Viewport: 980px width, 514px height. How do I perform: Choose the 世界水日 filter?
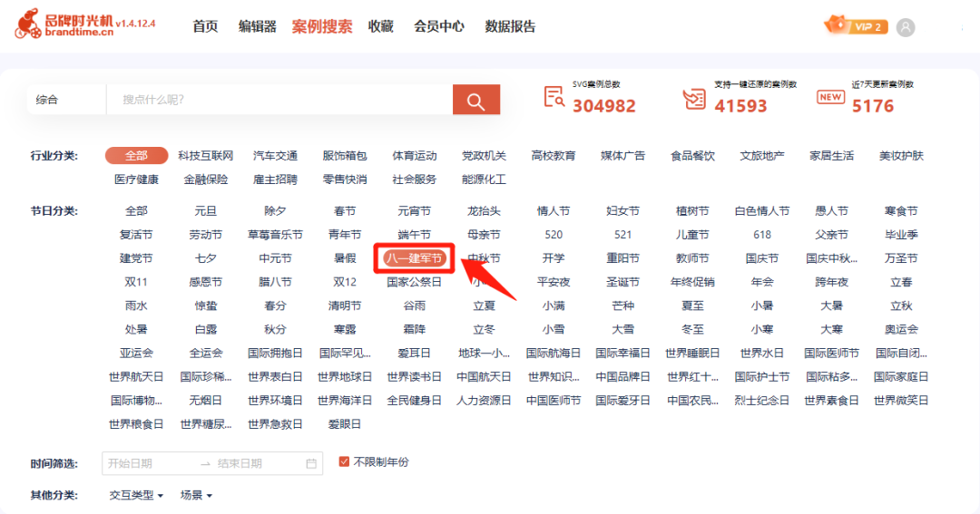coord(762,353)
